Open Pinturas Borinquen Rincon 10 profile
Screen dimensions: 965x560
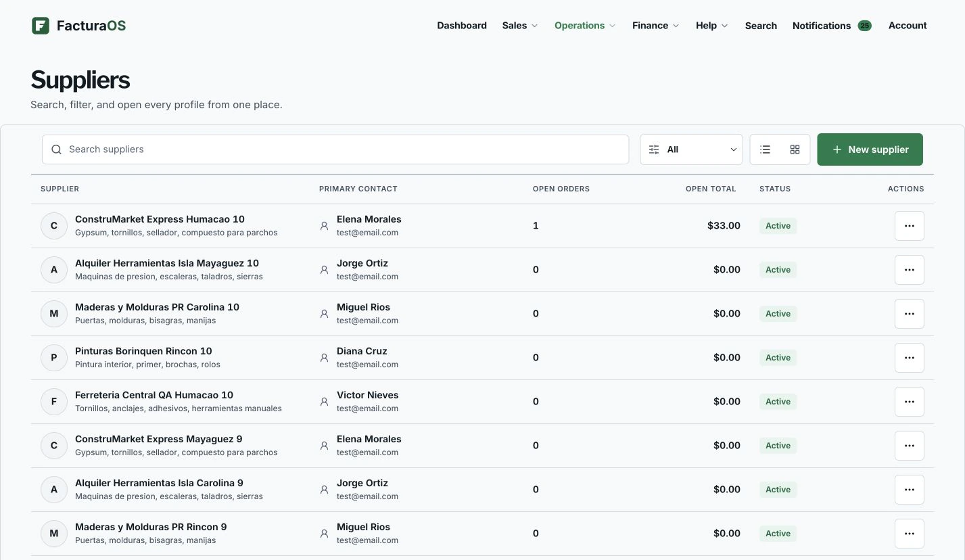point(143,351)
